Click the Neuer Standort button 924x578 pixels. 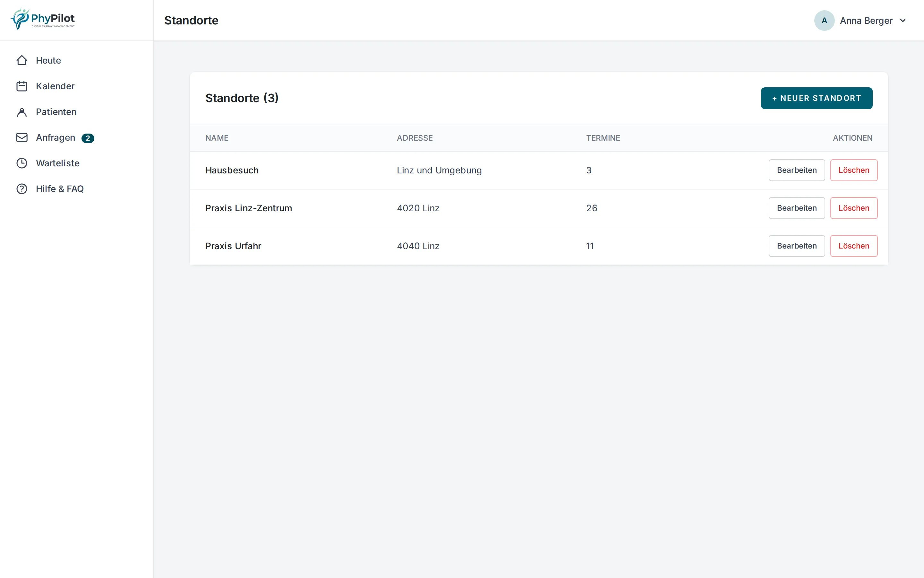pos(816,98)
